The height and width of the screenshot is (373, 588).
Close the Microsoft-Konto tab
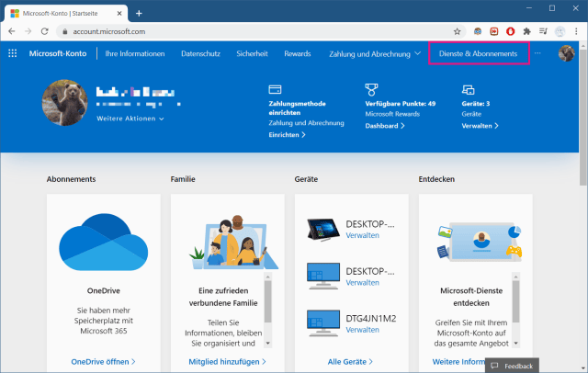coord(119,14)
